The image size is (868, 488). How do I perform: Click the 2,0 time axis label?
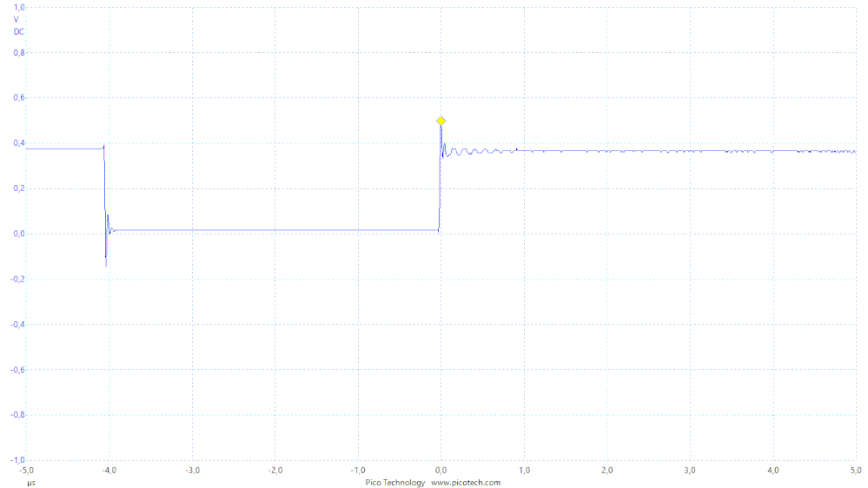tap(607, 471)
